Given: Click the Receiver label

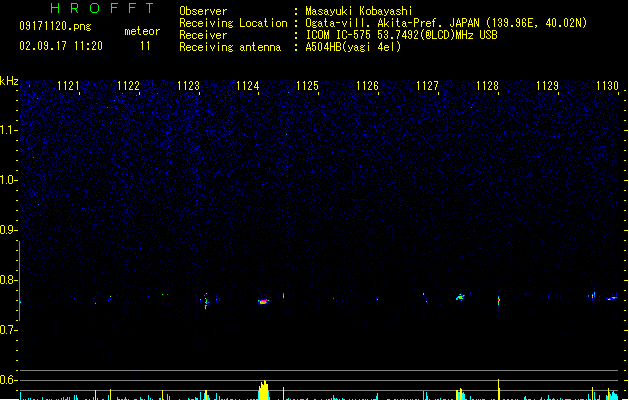Looking at the screenshot, I should (203, 35).
